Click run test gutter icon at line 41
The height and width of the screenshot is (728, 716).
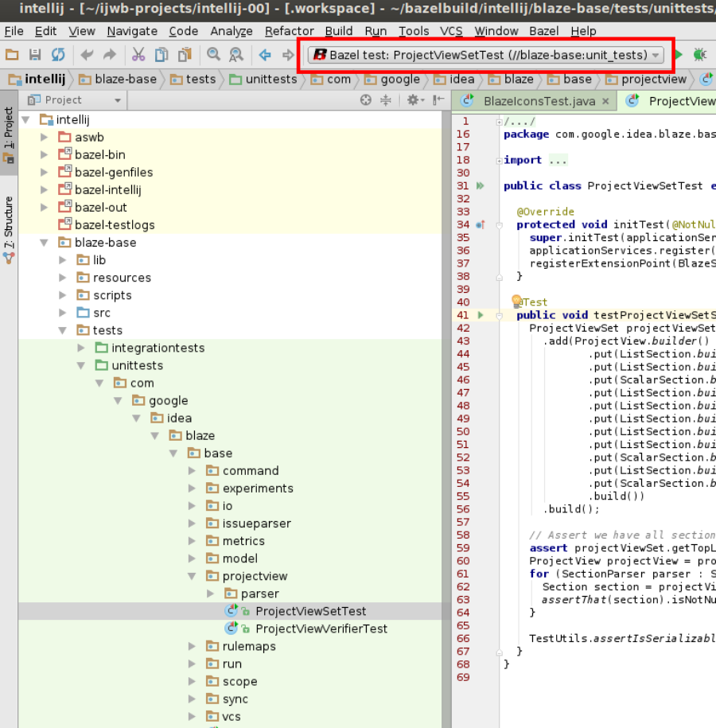point(481,315)
